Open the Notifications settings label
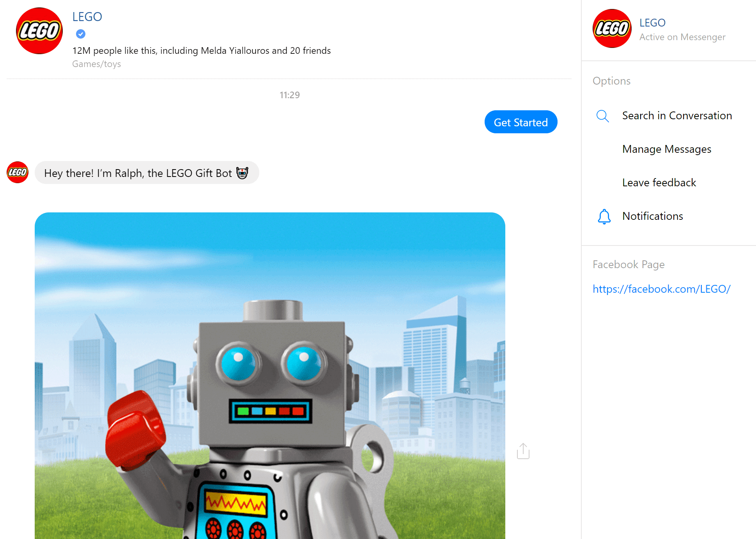 click(652, 216)
